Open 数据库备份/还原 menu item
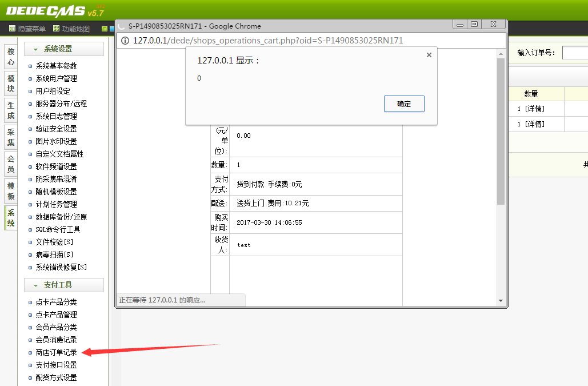 [x=61, y=217]
